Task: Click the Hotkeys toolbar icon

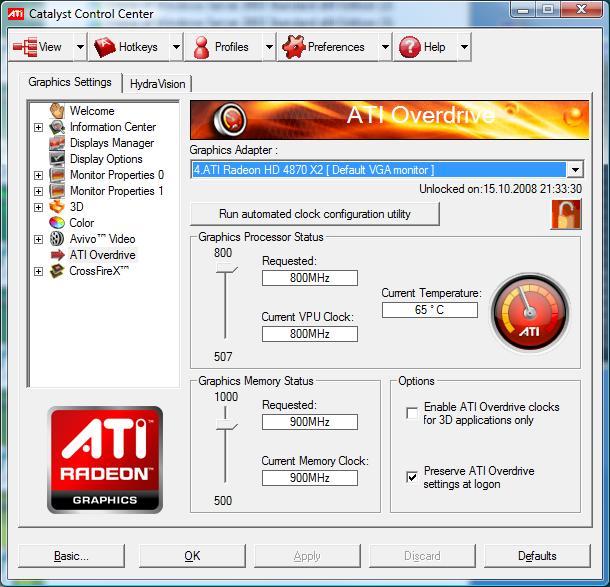Action: (x=104, y=47)
